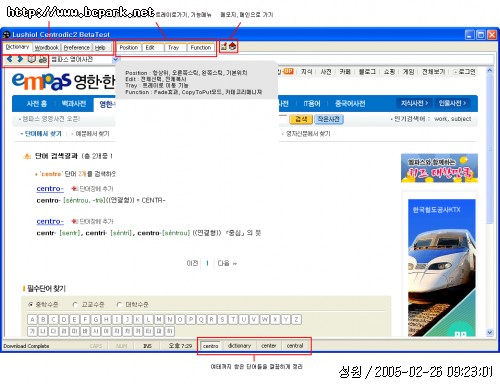This screenshot has height=384, width=500.
Task: Select the 대학수준 radio button
Action: click(119, 305)
